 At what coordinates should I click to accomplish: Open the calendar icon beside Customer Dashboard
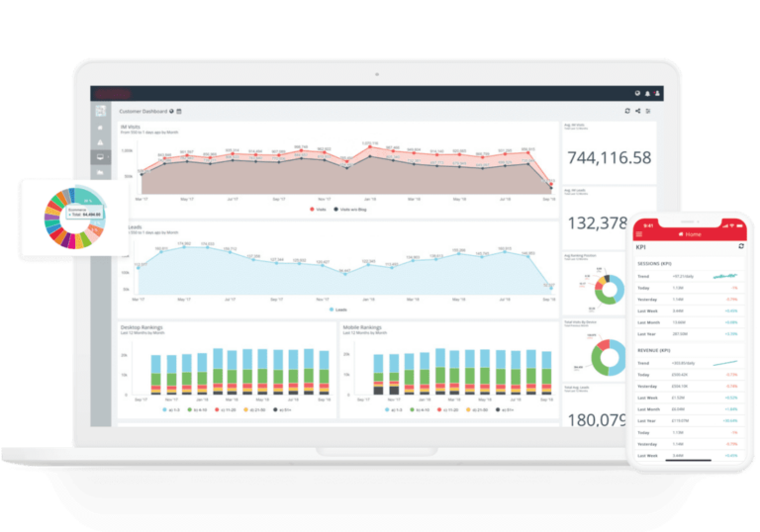coord(179,112)
